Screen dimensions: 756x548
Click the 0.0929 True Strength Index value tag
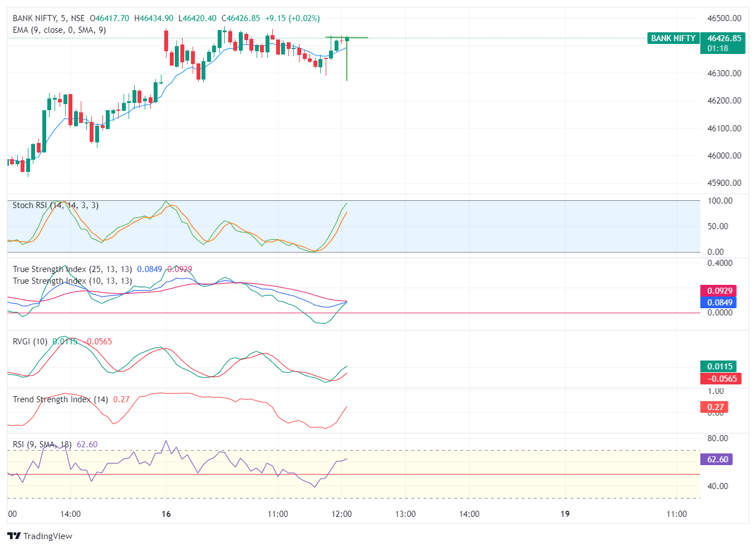(x=718, y=291)
